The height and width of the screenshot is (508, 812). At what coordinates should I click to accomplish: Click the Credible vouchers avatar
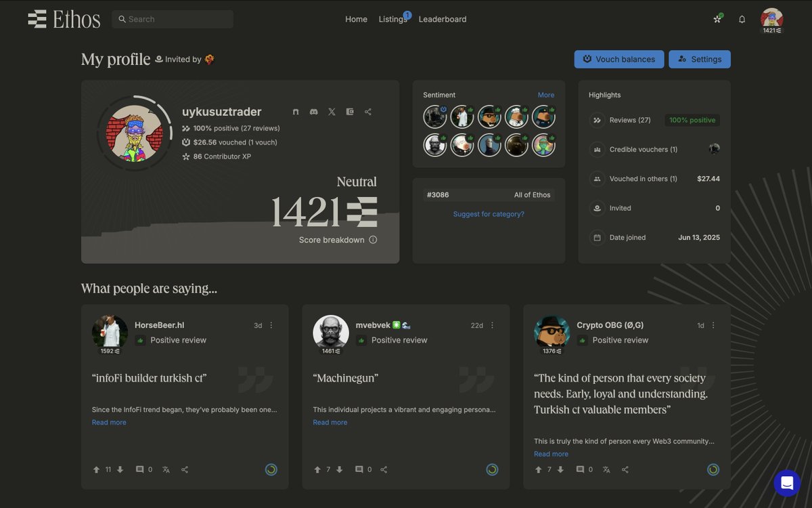[x=715, y=149]
